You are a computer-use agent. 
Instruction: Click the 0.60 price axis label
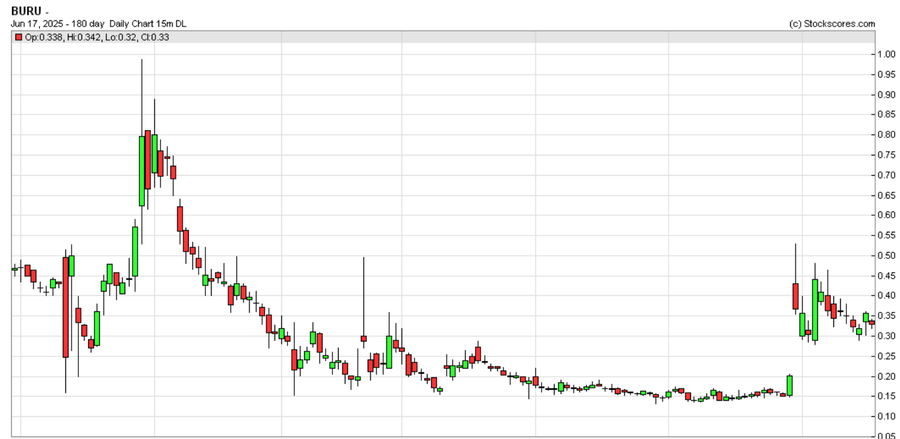886,215
